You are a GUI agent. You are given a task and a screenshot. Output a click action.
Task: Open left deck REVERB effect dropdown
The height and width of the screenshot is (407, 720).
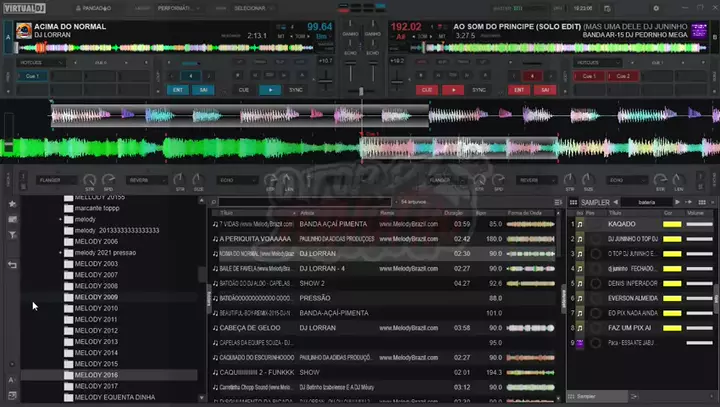[146, 180]
